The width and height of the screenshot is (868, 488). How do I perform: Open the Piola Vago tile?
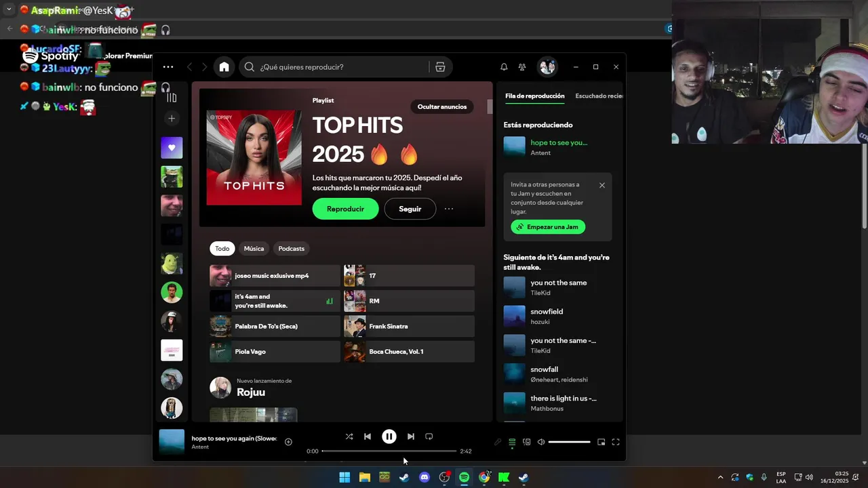pos(275,352)
